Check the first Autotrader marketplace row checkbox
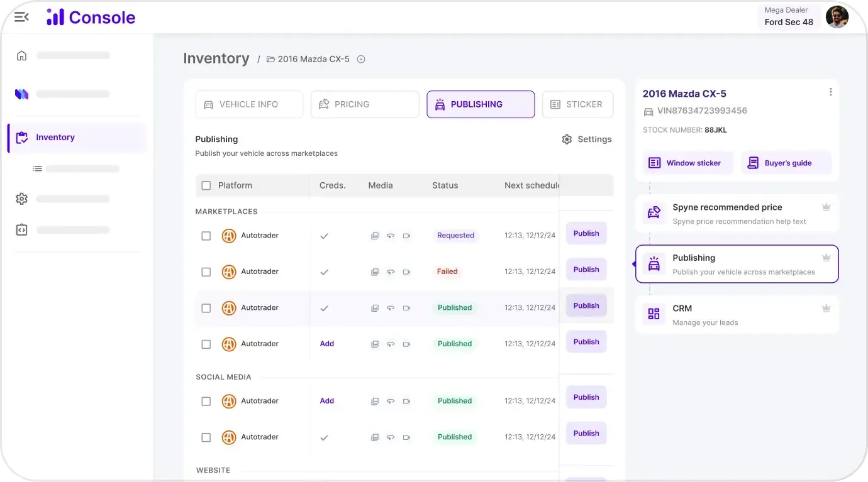Screen dimensions: 868x482 tap(206, 236)
